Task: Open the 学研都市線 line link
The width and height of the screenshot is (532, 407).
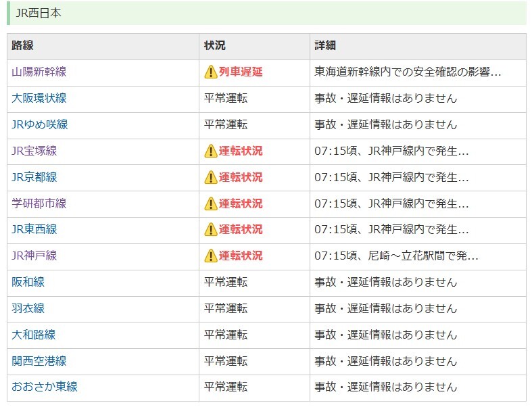Action: coord(39,203)
